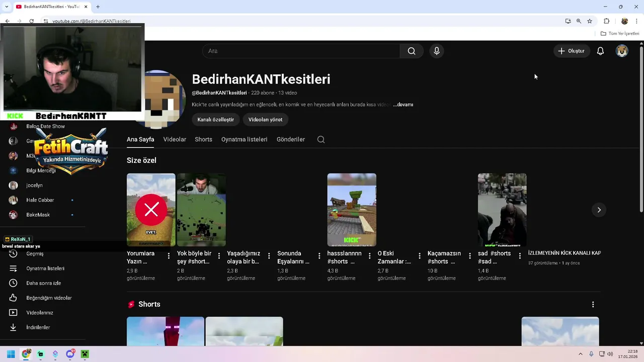The image size is (644, 362).
Task: Play the 'sad #shorts' video thumbnail
Action: (502, 210)
